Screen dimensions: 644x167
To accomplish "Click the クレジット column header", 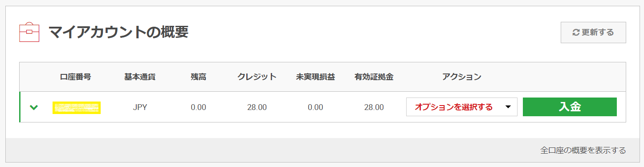I will tap(257, 77).
